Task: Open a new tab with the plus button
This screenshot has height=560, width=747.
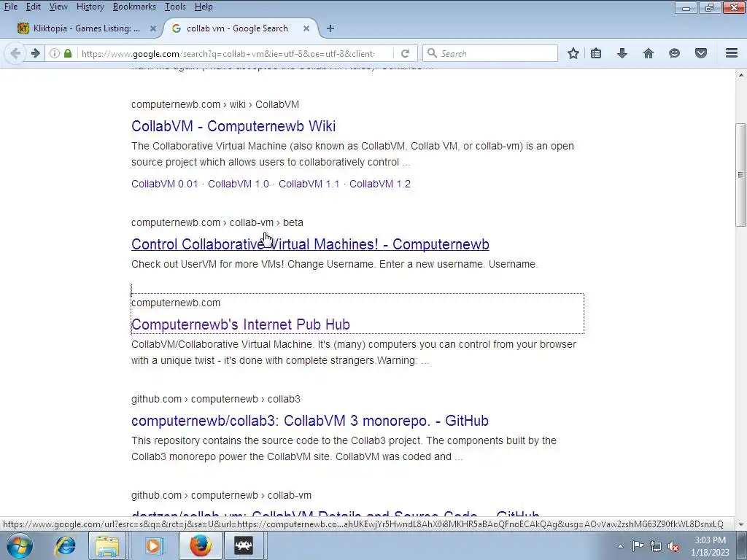Action: 330,28
